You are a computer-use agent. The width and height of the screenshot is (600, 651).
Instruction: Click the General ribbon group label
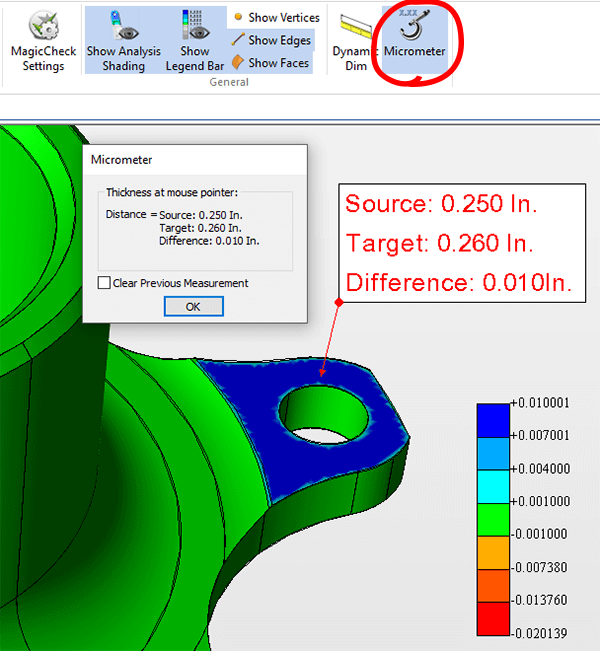pos(229,82)
